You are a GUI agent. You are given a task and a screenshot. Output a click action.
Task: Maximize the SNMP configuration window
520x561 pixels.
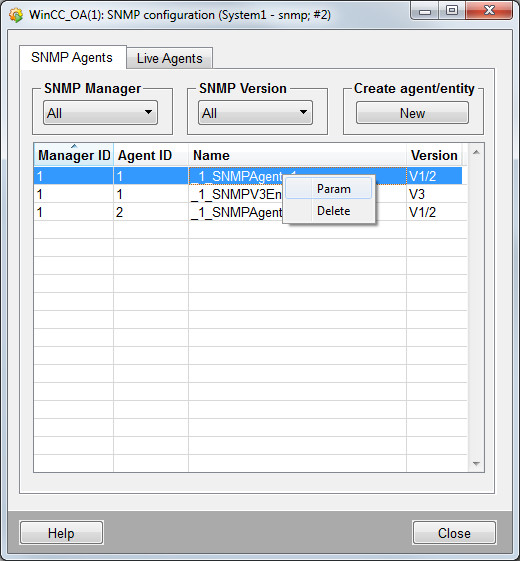pyautogui.click(x=452, y=11)
